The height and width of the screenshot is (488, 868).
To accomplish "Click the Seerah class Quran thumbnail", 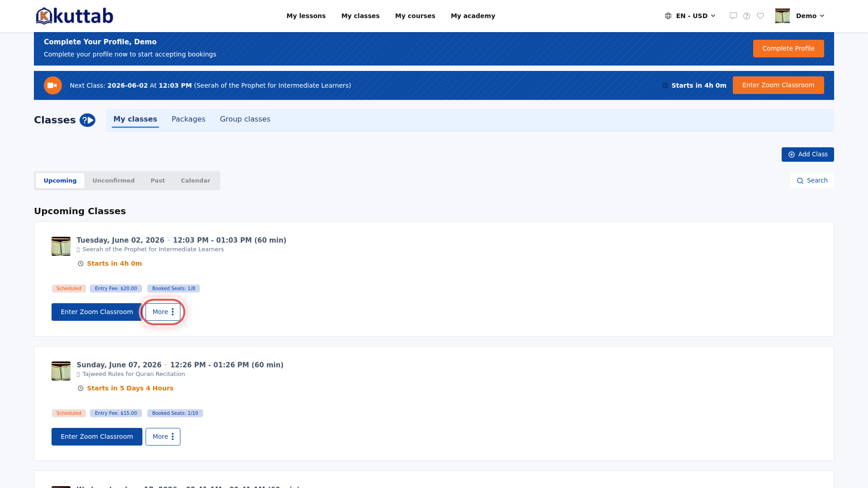I will pos(61,246).
